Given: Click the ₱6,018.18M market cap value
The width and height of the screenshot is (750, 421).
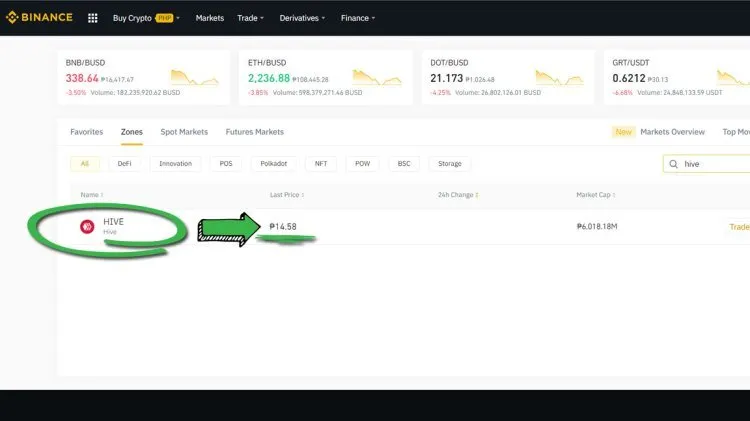Looking at the screenshot, I should coord(597,227).
